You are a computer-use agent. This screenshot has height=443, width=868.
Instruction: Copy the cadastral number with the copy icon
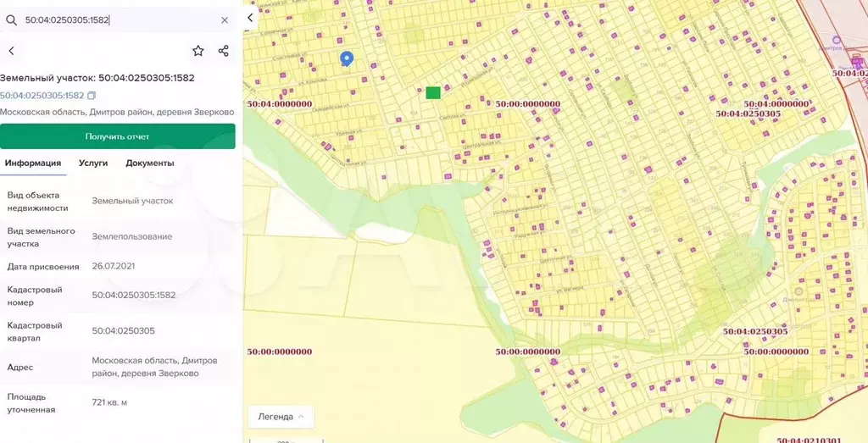92,96
